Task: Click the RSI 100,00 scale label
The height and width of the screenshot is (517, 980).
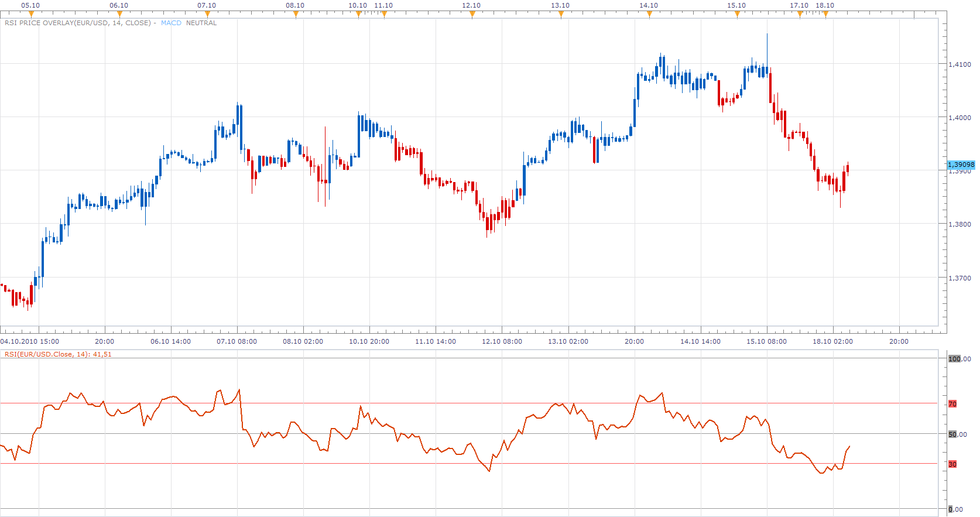Action: (960, 359)
